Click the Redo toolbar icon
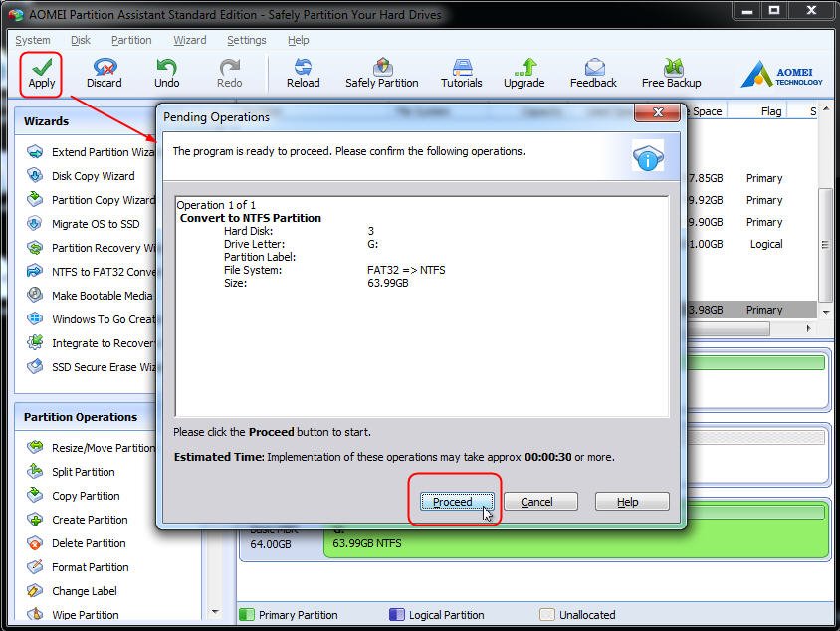The image size is (840, 631). (229, 74)
